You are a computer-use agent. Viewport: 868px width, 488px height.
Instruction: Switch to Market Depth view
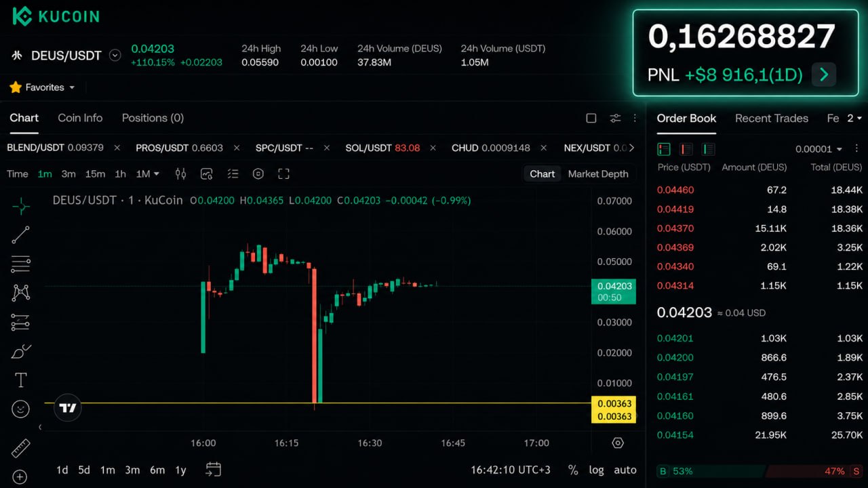(x=598, y=174)
